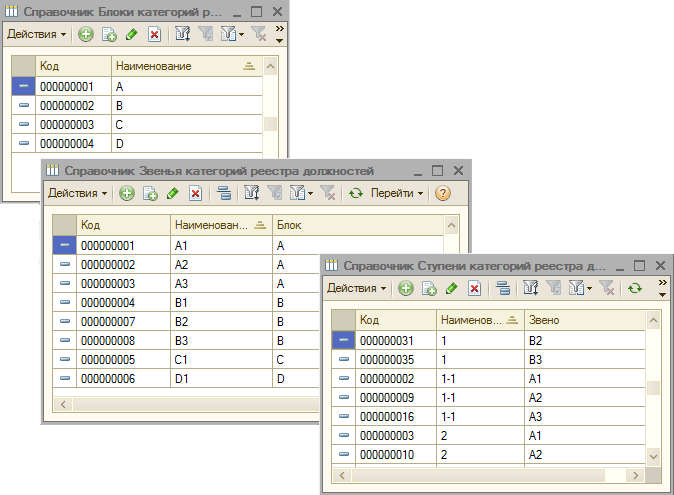Click the disable-filter icon in the Блоки toolbar

point(259,34)
